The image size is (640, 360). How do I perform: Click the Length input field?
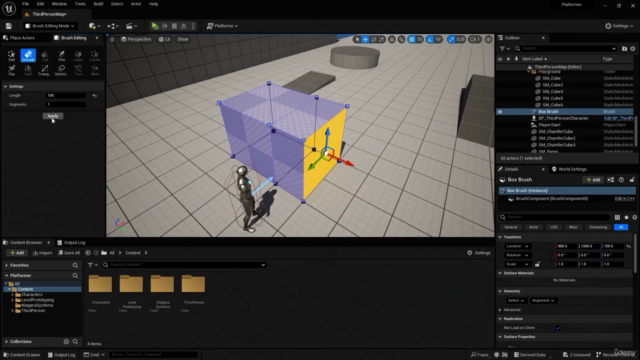[x=65, y=96]
